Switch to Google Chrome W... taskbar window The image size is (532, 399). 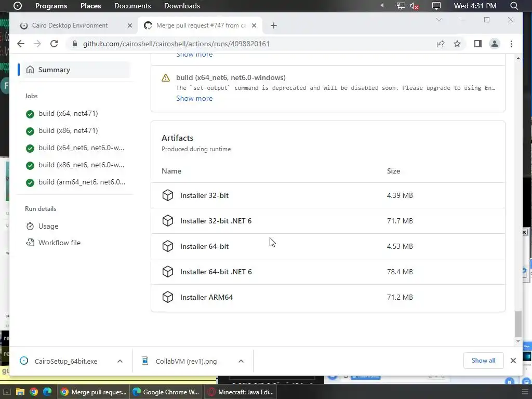click(166, 392)
